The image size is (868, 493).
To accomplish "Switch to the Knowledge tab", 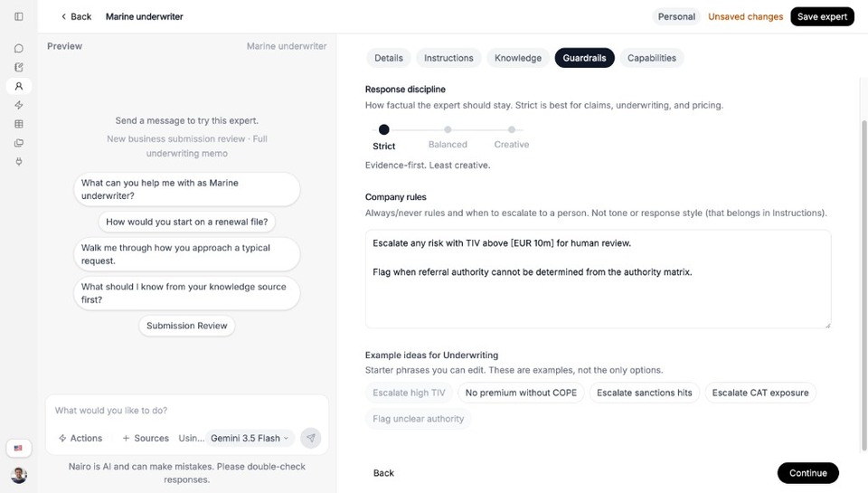I will [517, 58].
